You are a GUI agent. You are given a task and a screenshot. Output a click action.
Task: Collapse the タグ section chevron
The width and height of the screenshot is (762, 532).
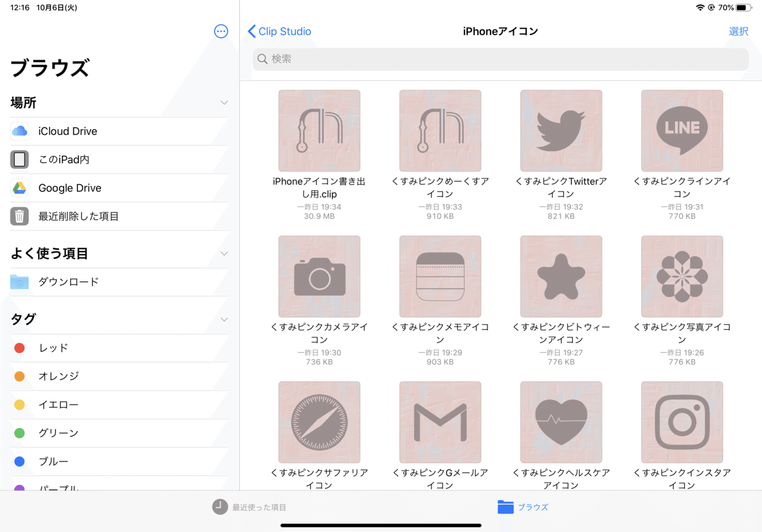[224, 320]
